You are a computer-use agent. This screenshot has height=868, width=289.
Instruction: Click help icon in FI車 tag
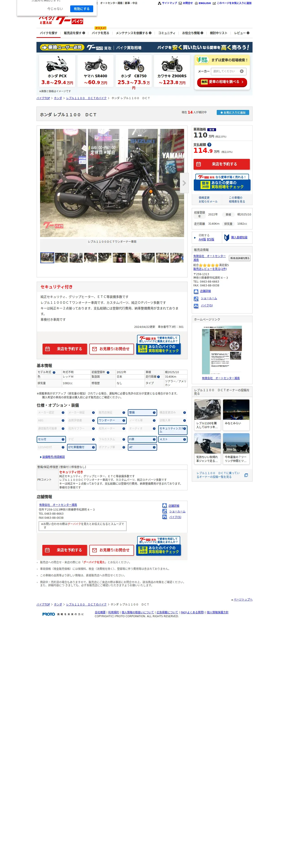point(154,439)
